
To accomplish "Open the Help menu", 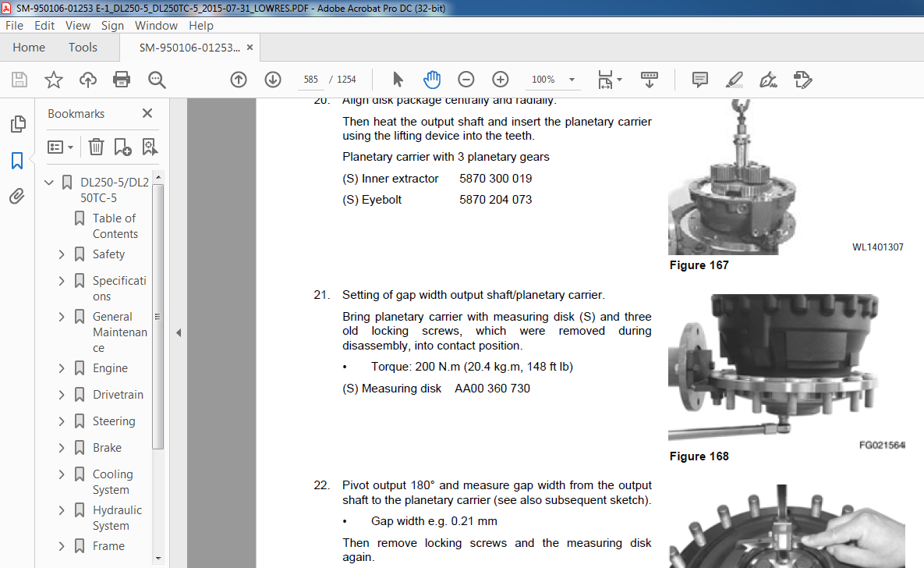I will (201, 26).
